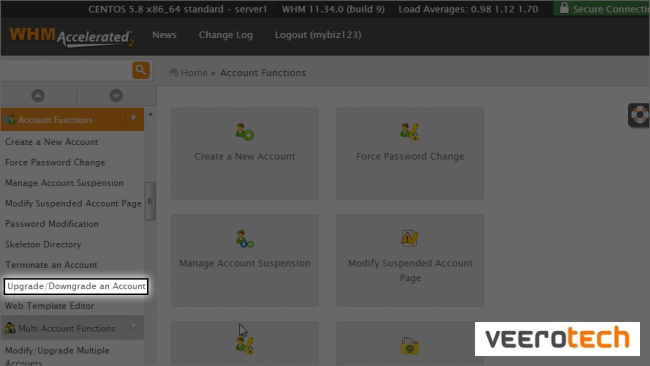The height and width of the screenshot is (366, 650).
Task: Click the Secure Connection label
Action: click(611, 9)
